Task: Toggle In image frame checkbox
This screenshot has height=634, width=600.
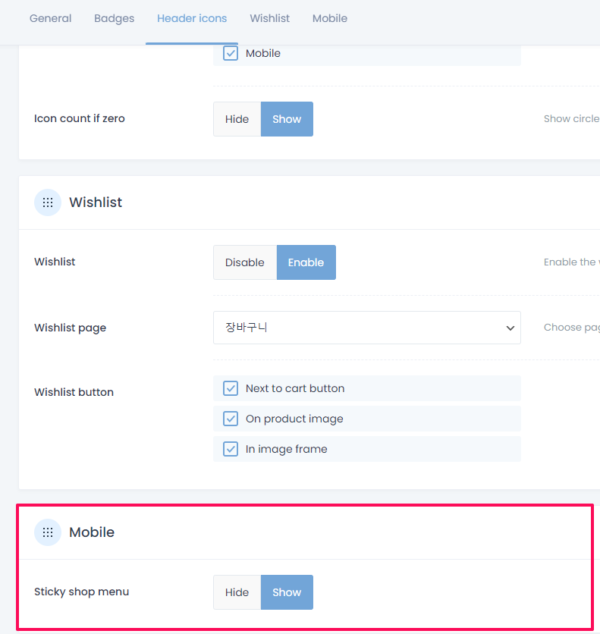Action: tap(230, 449)
